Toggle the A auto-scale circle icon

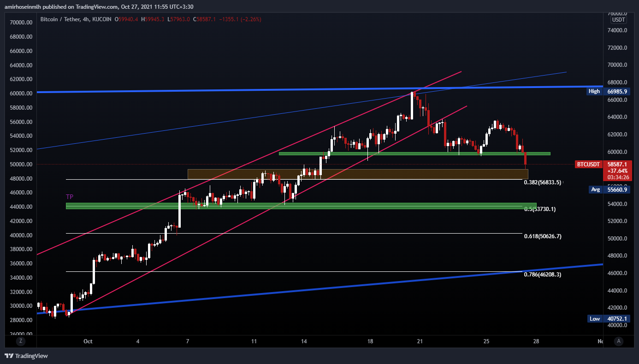619,341
